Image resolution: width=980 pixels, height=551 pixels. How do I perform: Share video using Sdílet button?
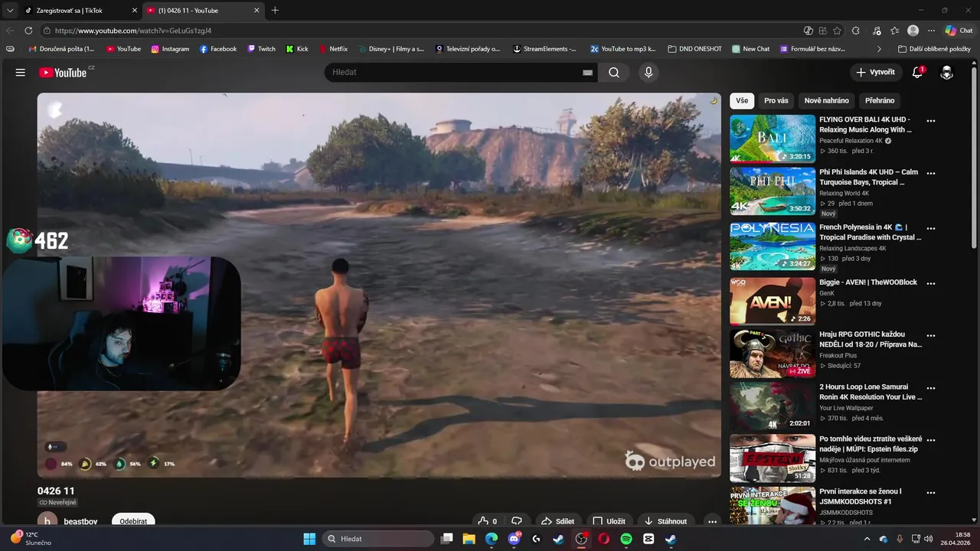[557, 521]
